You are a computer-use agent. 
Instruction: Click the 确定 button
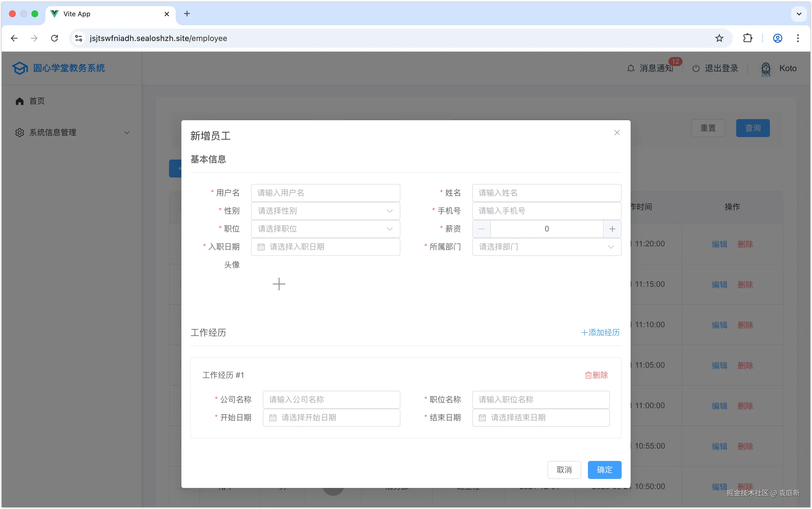(605, 470)
